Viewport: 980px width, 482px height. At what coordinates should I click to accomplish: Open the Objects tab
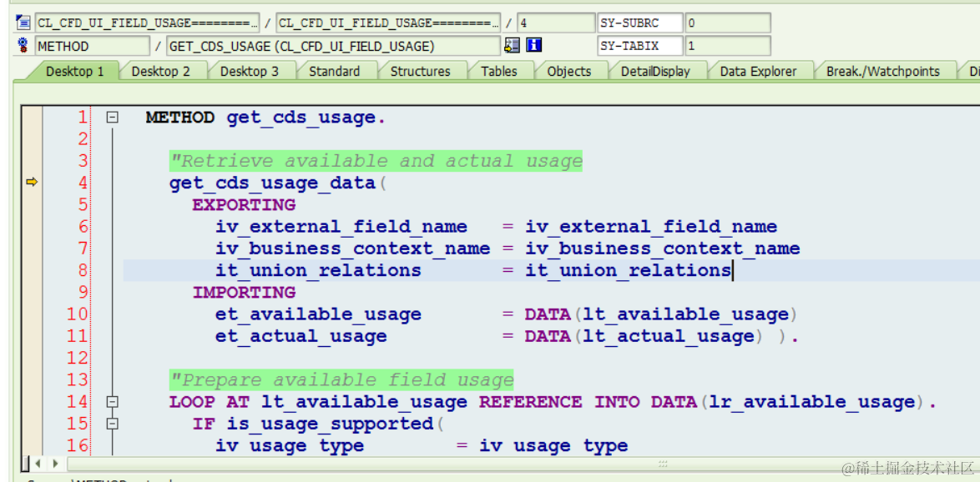[568, 71]
